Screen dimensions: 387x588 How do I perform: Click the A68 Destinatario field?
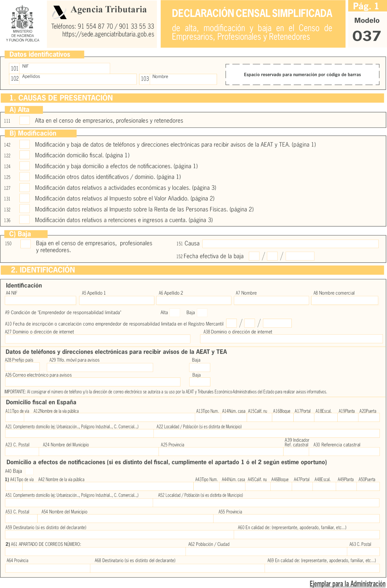[x=178, y=568]
